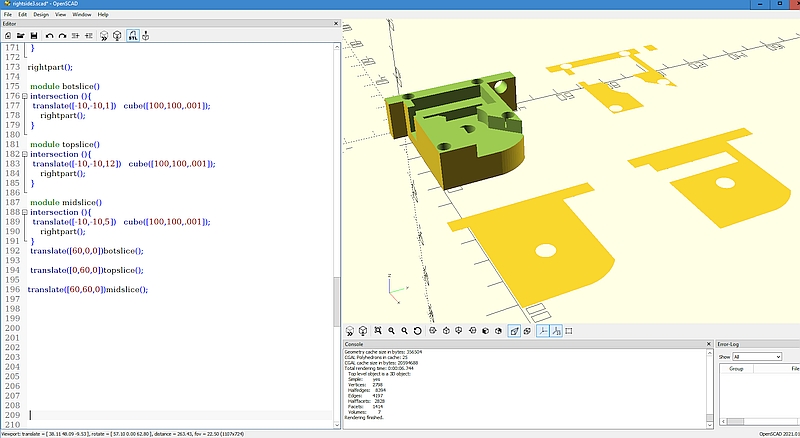Toggle Show Axes in the viewport toolbar

pyautogui.click(x=541, y=331)
